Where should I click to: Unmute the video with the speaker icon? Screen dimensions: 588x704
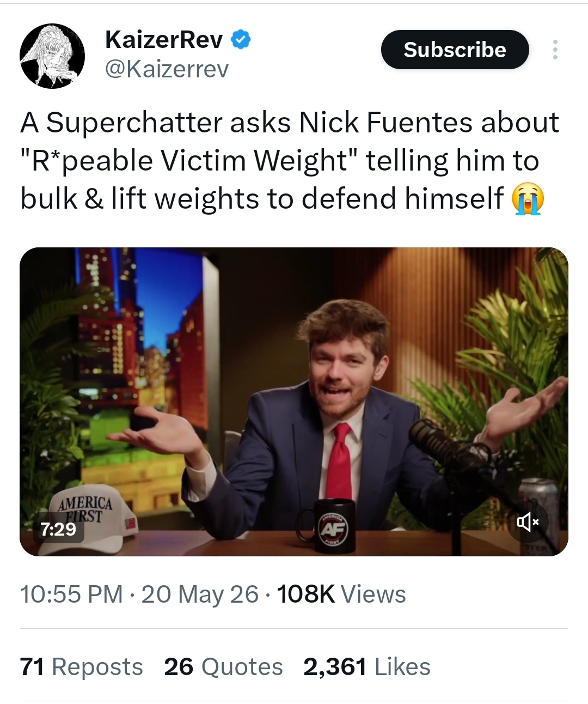[527, 523]
